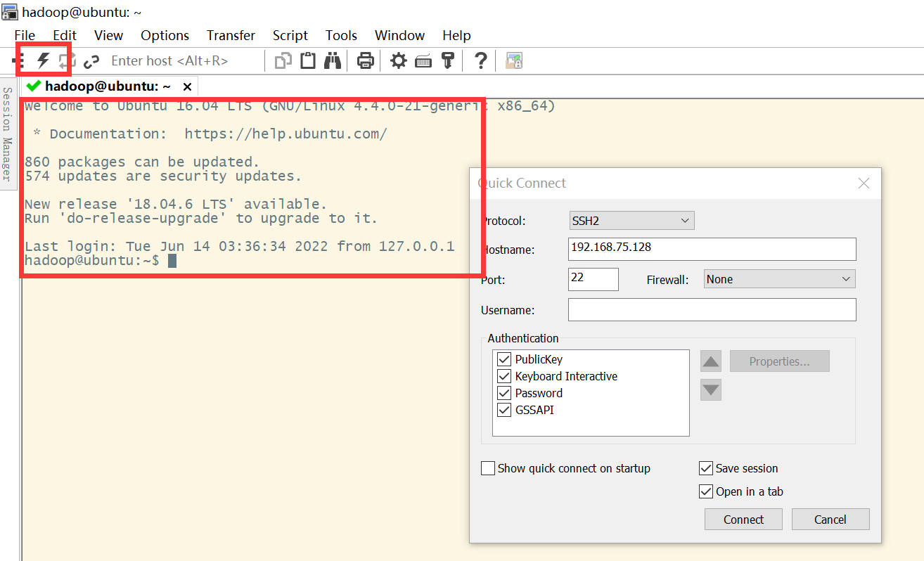The image size is (924, 561).
Task: Open the Transfer menu
Action: [231, 35]
